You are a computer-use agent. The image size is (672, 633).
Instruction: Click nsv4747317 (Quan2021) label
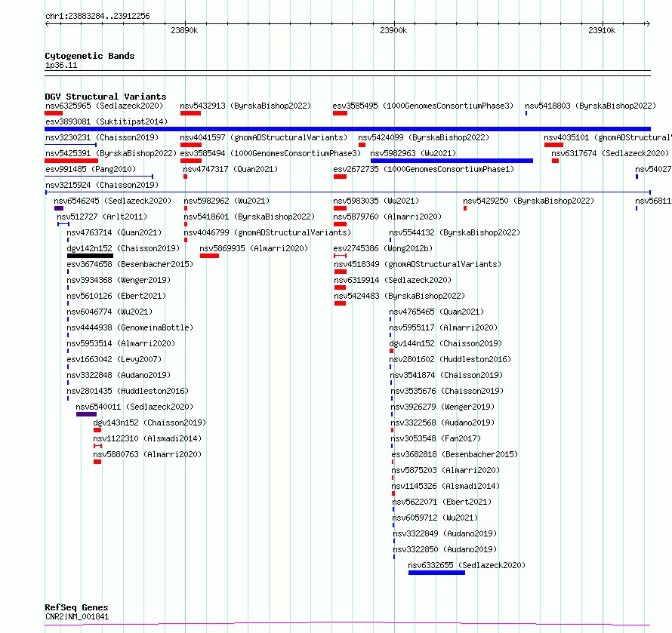tap(230, 169)
